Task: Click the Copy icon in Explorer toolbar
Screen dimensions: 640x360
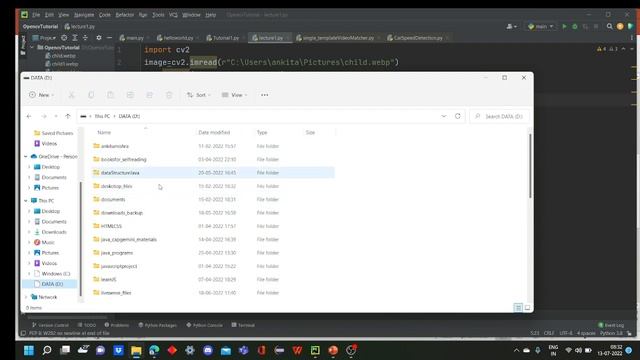Action: pyautogui.click(x=91, y=95)
